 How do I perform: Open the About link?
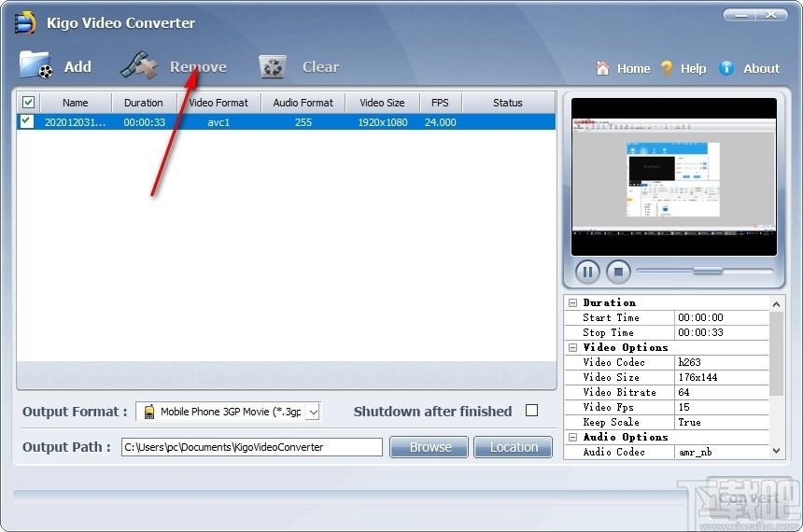762,69
